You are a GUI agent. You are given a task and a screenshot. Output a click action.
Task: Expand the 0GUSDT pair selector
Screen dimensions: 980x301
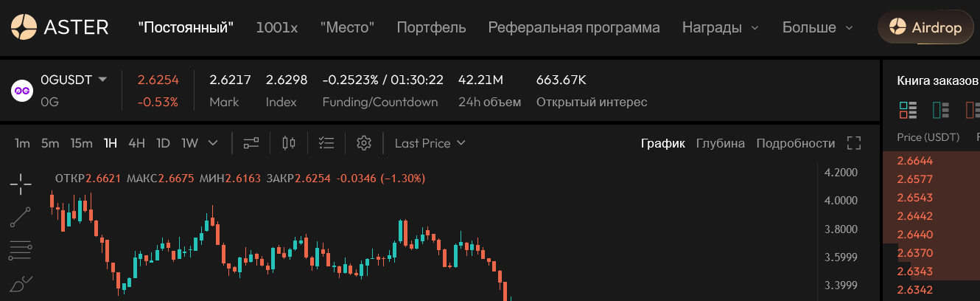tap(103, 79)
